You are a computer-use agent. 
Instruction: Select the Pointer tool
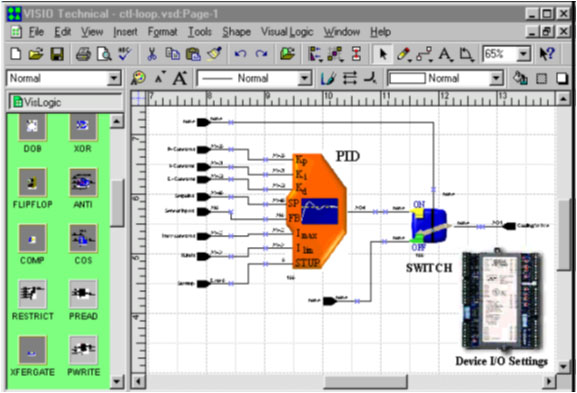(383, 54)
